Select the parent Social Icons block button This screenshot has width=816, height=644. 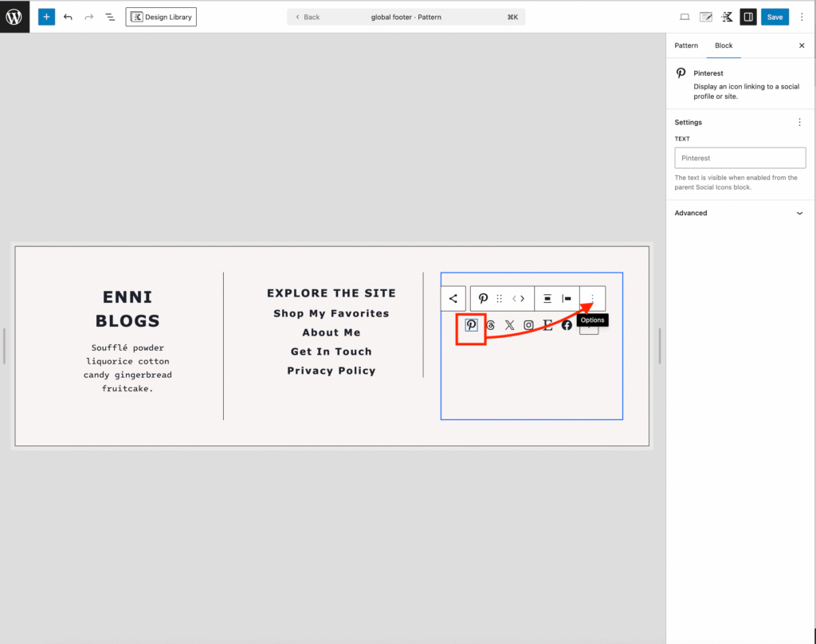(453, 299)
